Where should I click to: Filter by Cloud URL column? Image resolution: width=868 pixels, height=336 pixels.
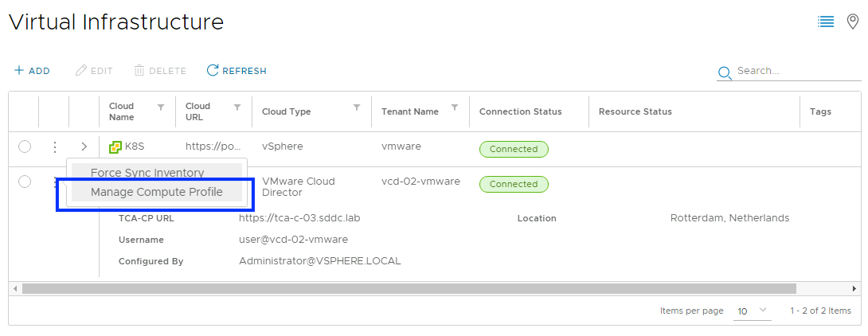[237, 107]
